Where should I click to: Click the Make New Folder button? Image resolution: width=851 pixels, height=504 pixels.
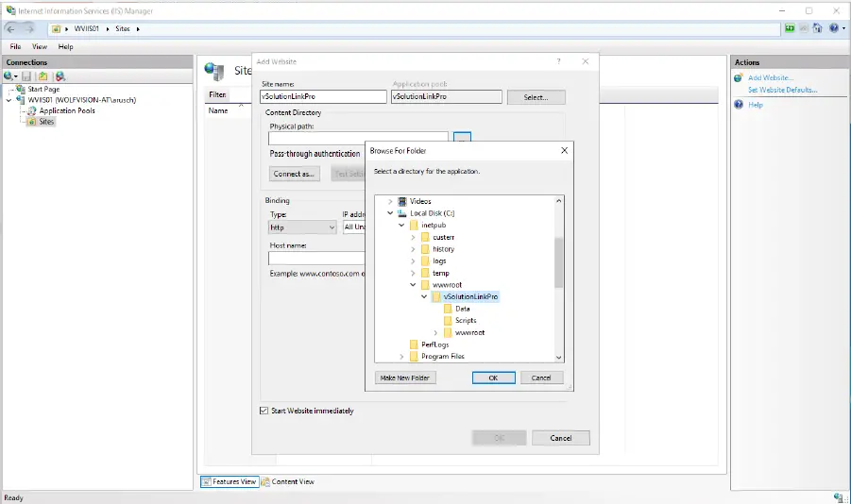pyautogui.click(x=405, y=378)
